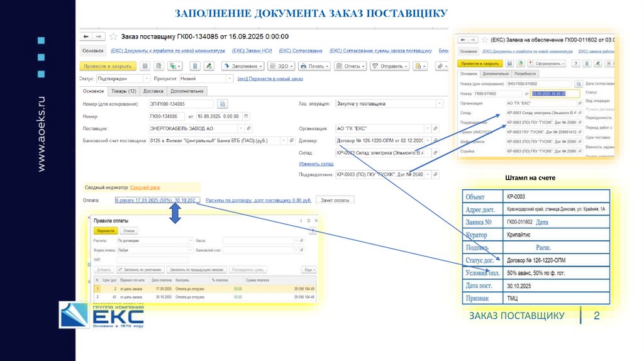The height and width of the screenshot is (361, 644).
Task: Open calendar picker for date 15.09.2025
Action: click(246, 116)
